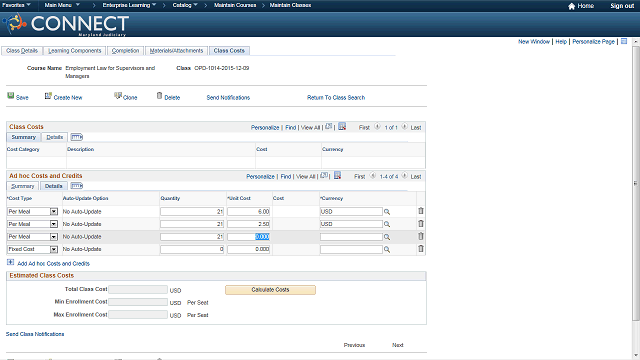Open the Class Details tab
The height and width of the screenshot is (360, 640).
22,51
